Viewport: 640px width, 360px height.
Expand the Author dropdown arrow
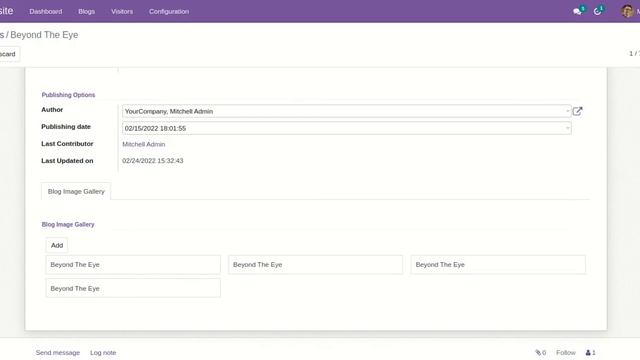pyautogui.click(x=567, y=111)
